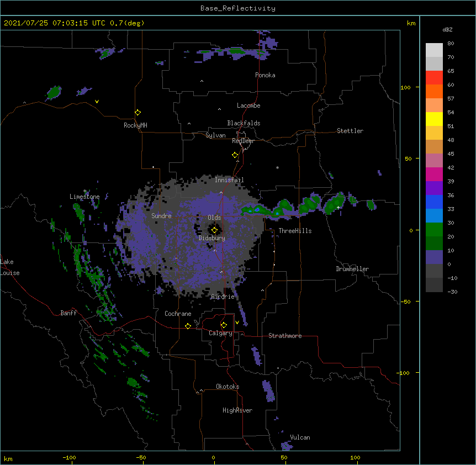Click the Blackfalds town label
Viewport: 476px width, 465px height.
(244, 123)
